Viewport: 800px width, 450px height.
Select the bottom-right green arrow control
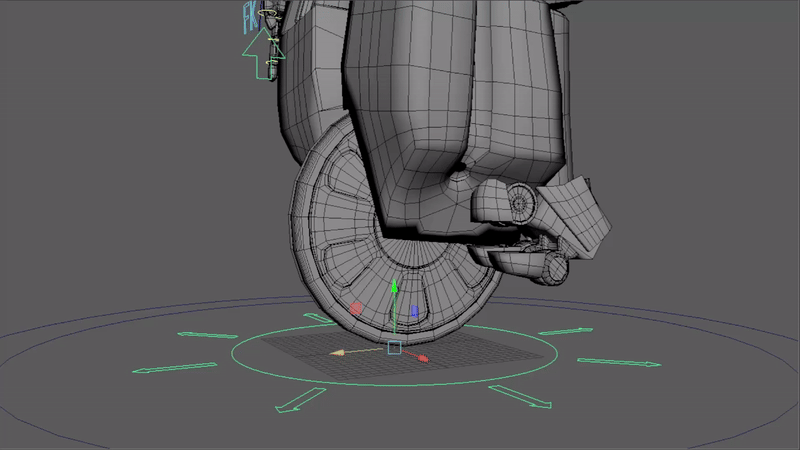tap(519, 397)
